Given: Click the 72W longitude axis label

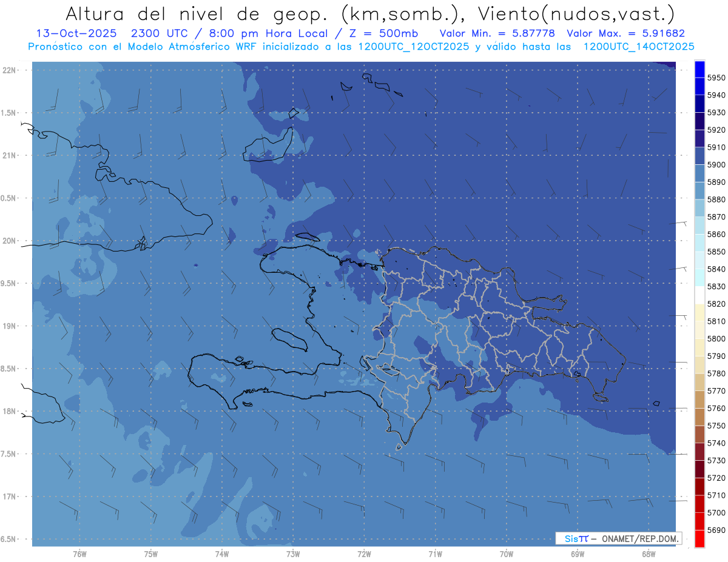Looking at the screenshot, I should point(365,554).
